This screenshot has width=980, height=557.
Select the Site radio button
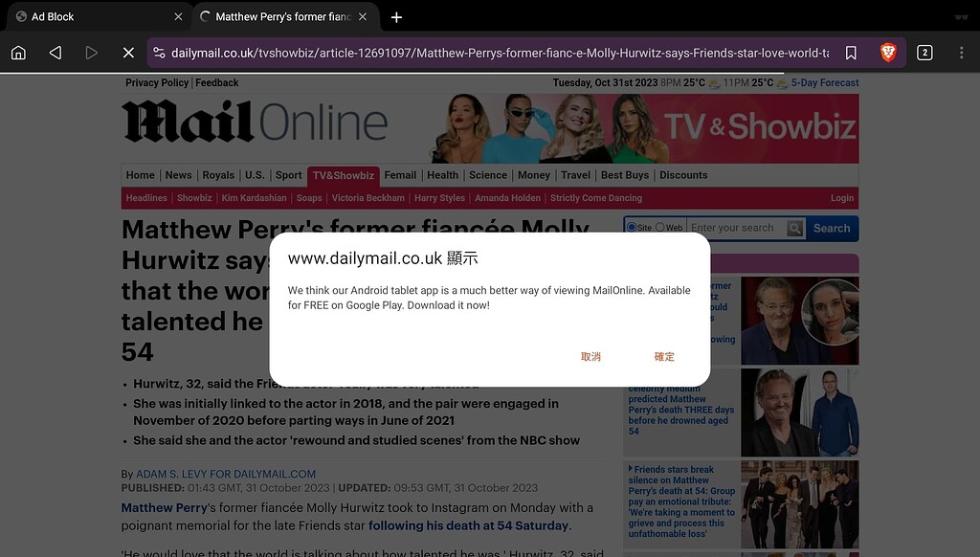[632, 228]
